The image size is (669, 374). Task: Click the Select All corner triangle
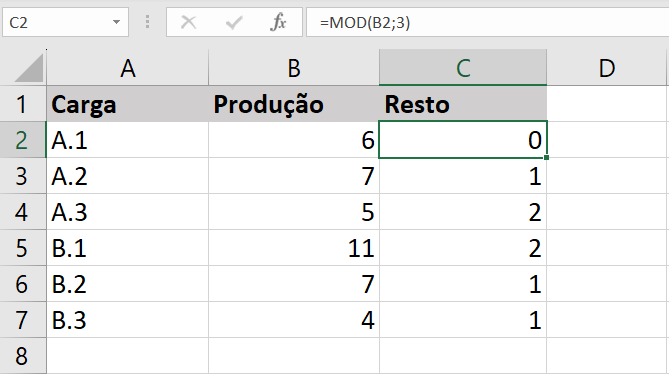pos(29,68)
